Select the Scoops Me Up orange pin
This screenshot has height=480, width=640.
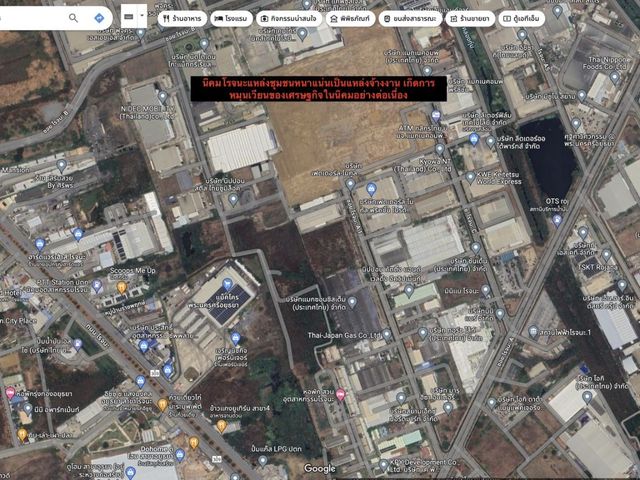pyautogui.click(x=122, y=288)
